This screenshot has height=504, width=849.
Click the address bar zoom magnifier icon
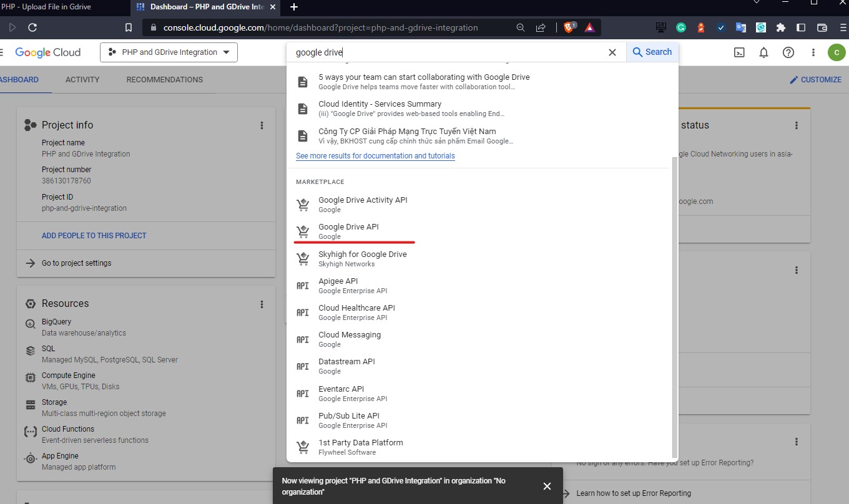521,27
